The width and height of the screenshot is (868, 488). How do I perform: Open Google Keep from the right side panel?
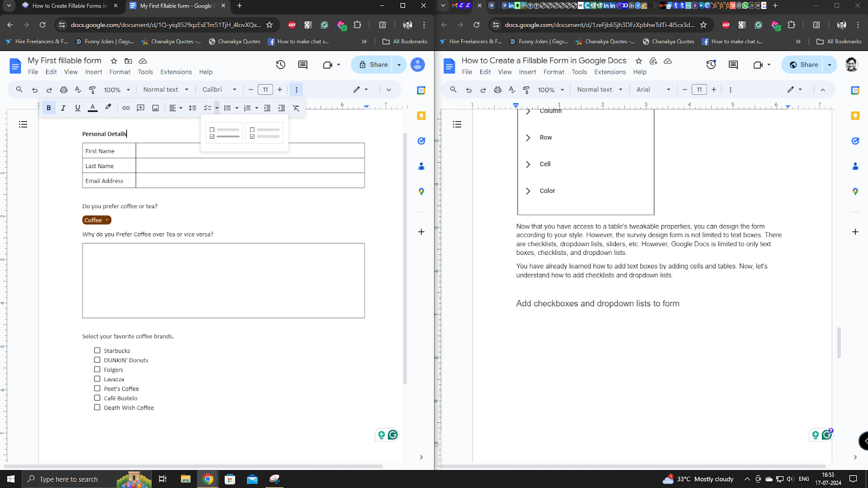421,115
